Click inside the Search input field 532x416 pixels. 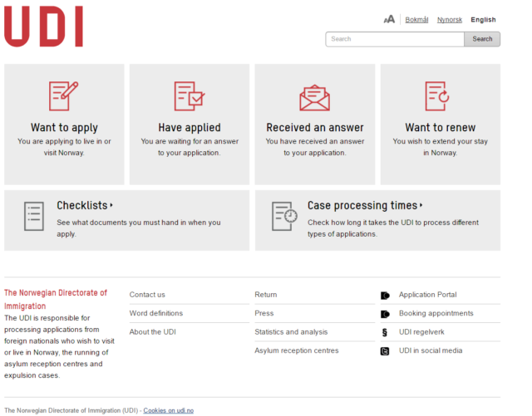point(395,39)
